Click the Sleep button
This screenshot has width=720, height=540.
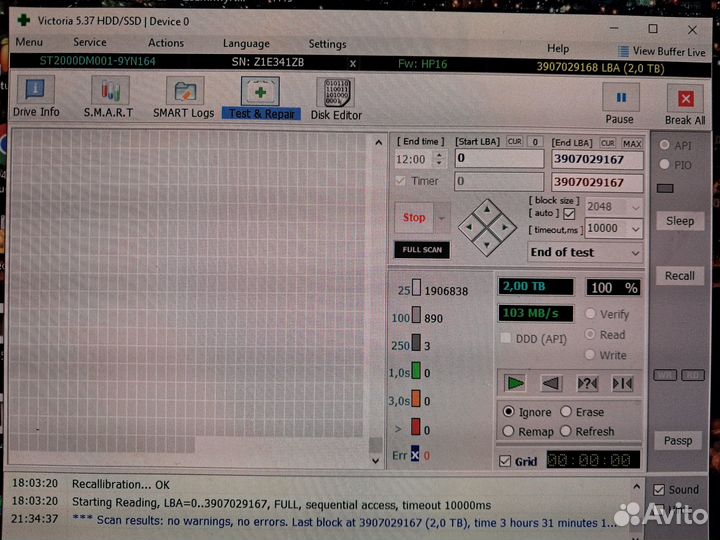[x=680, y=221]
